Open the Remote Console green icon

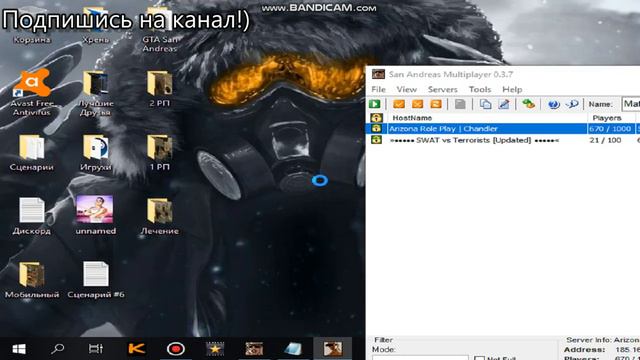(529, 104)
